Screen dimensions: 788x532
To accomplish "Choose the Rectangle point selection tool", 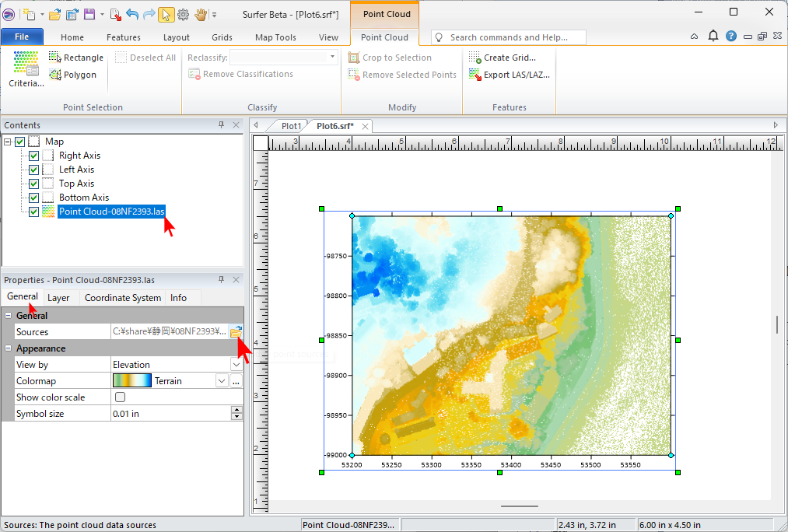I will point(75,58).
